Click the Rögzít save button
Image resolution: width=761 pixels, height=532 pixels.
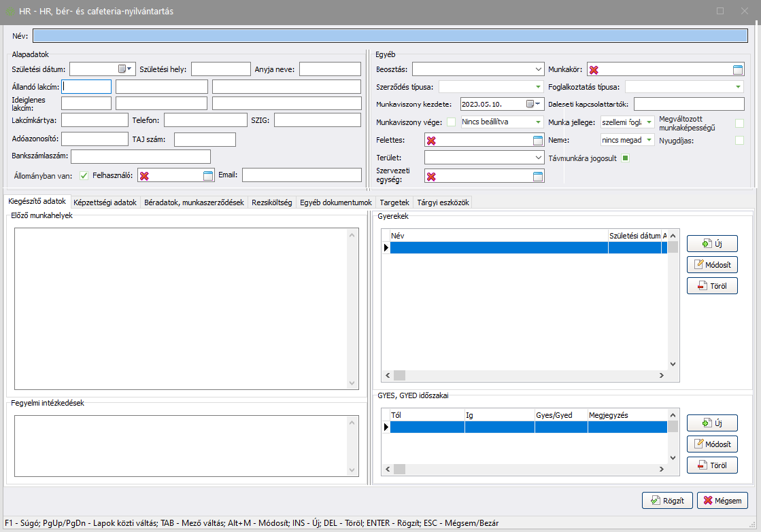click(x=666, y=500)
